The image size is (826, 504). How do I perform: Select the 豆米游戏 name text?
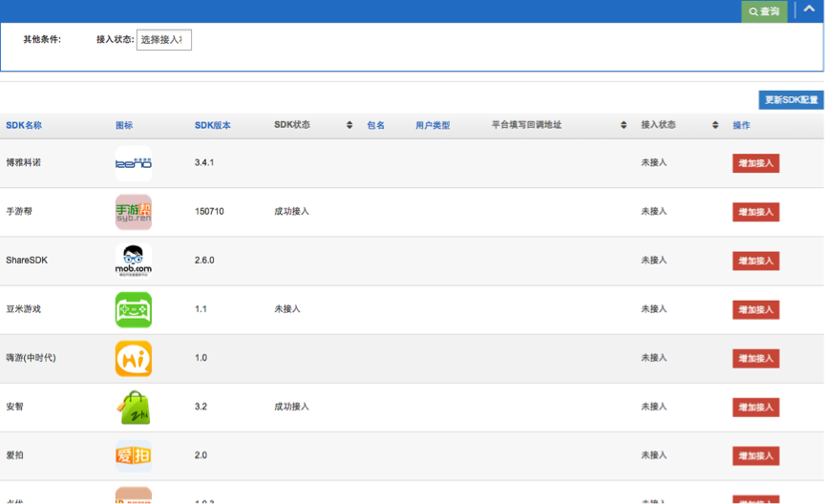point(23,308)
